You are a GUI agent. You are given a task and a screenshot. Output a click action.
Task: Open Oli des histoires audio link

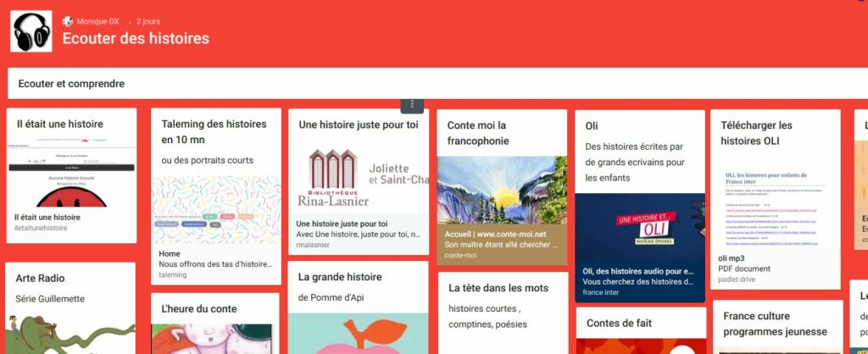pos(640,281)
